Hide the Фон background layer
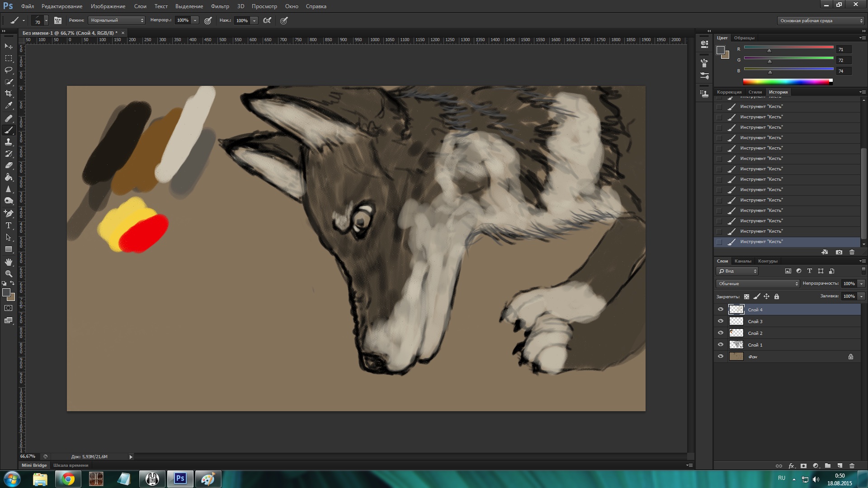 coord(721,357)
